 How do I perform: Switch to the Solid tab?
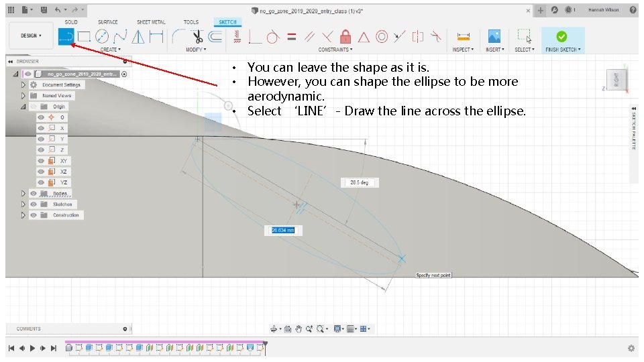(70, 22)
